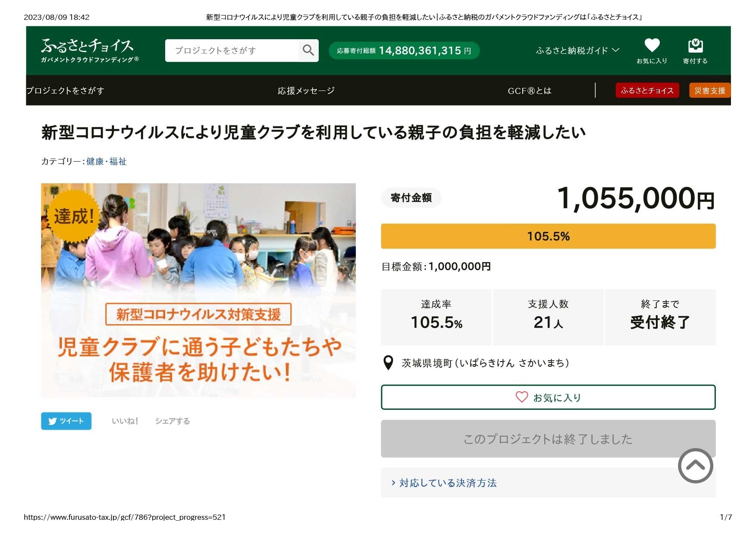Open the GCF®とは menu item
The height and width of the screenshot is (534, 756).
pos(530,91)
